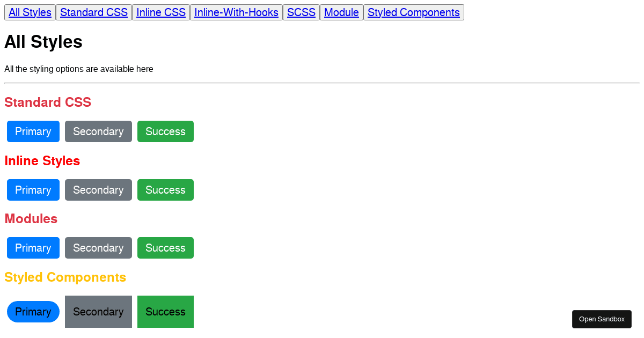Click the Success button under Modules
The width and height of the screenshot is (644, 338).
click(x=165, y=247)
